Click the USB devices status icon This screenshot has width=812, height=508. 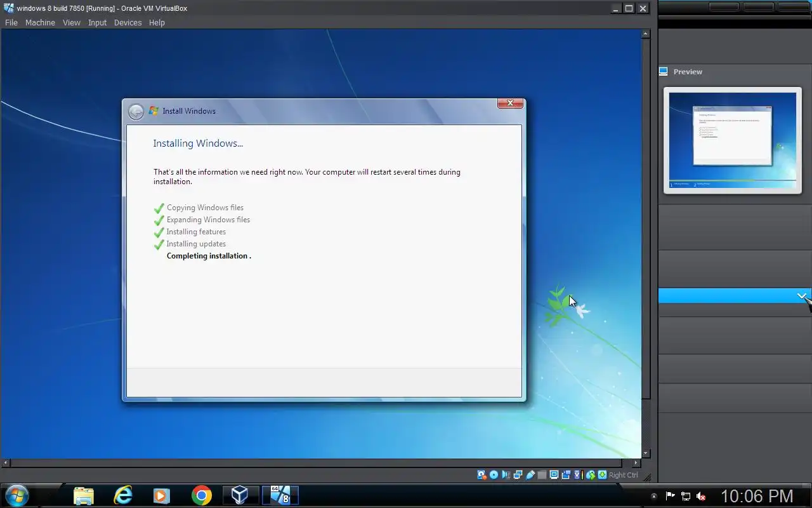coord(530,475)
